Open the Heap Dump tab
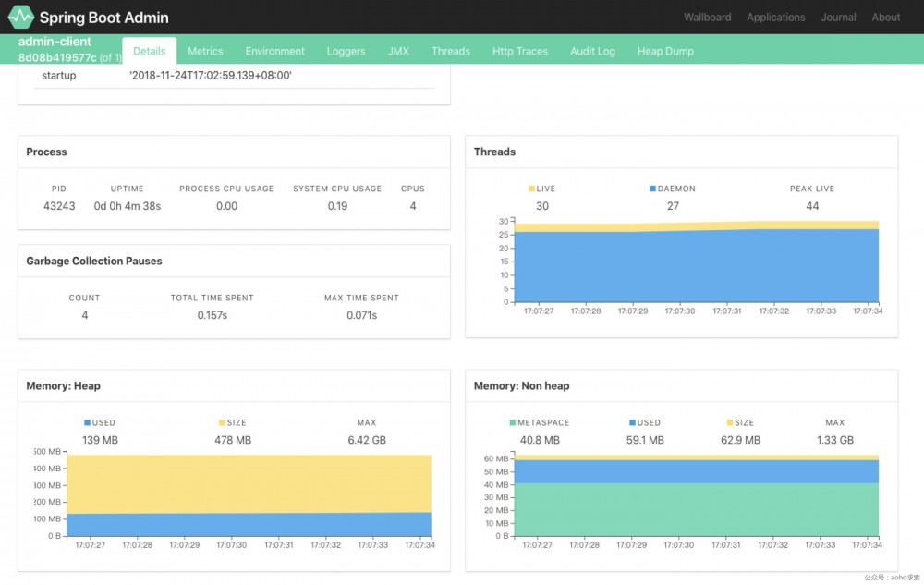This screenshot has width=924, height=585. (665, 51)
